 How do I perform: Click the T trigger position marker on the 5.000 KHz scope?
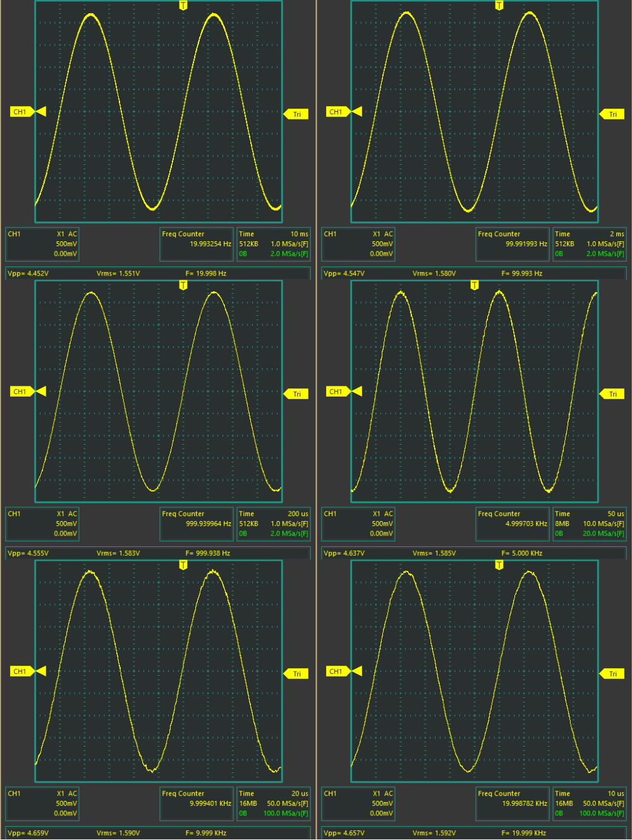[475, 285]
